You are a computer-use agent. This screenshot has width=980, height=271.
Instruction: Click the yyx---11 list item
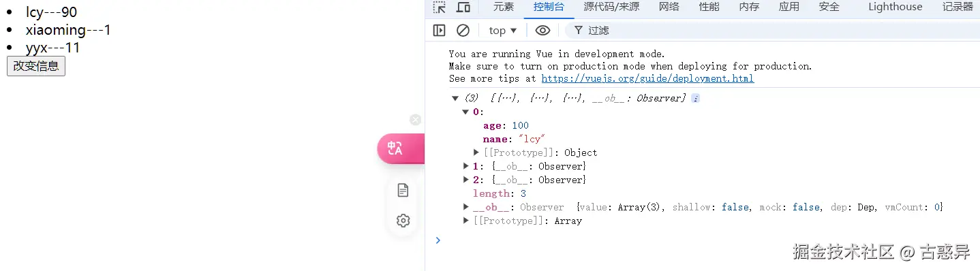(53, 48)
